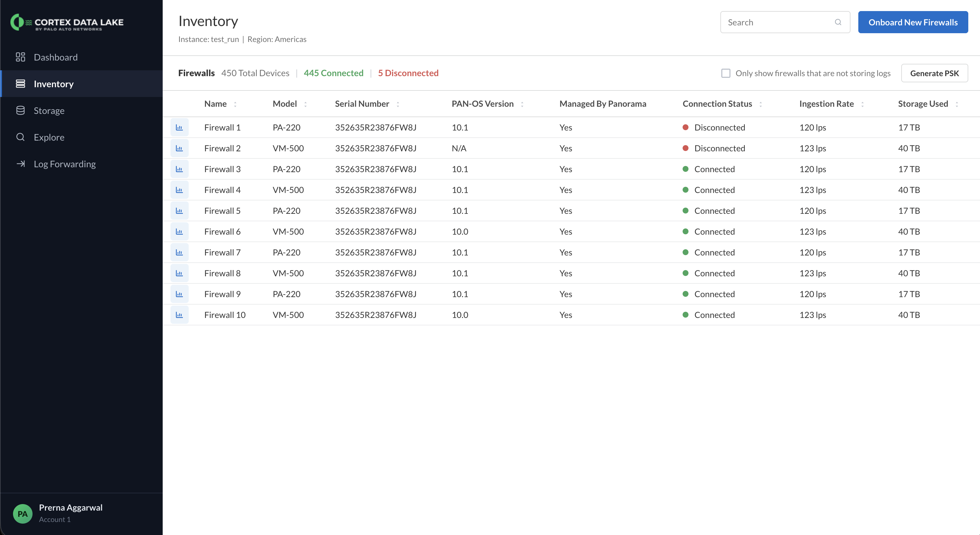Click 450 Total Devices count

(x=255, y=73)
